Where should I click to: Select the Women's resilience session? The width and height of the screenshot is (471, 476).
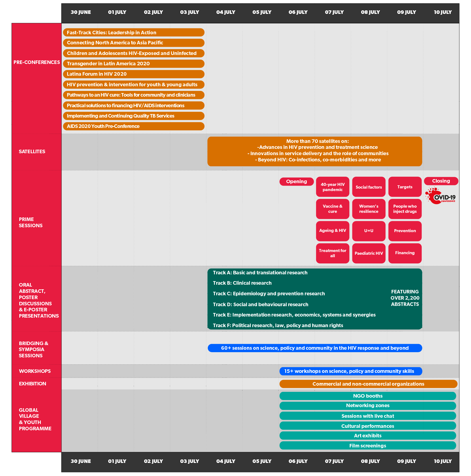[x=369, y=209]
